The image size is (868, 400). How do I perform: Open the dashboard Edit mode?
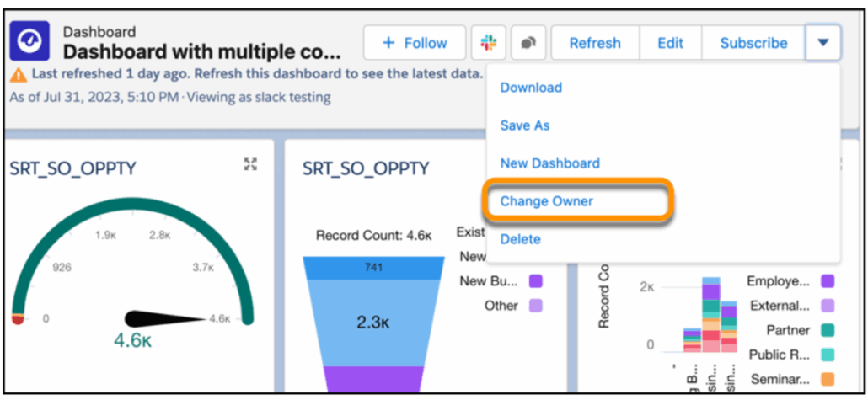(670, 43)
